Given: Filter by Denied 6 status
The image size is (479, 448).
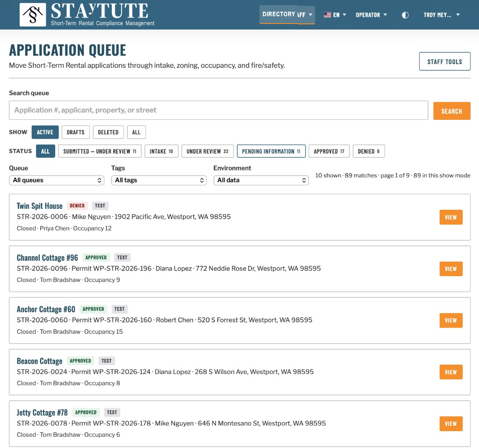Looking at the screenshot, I should [x=369, y=151].
